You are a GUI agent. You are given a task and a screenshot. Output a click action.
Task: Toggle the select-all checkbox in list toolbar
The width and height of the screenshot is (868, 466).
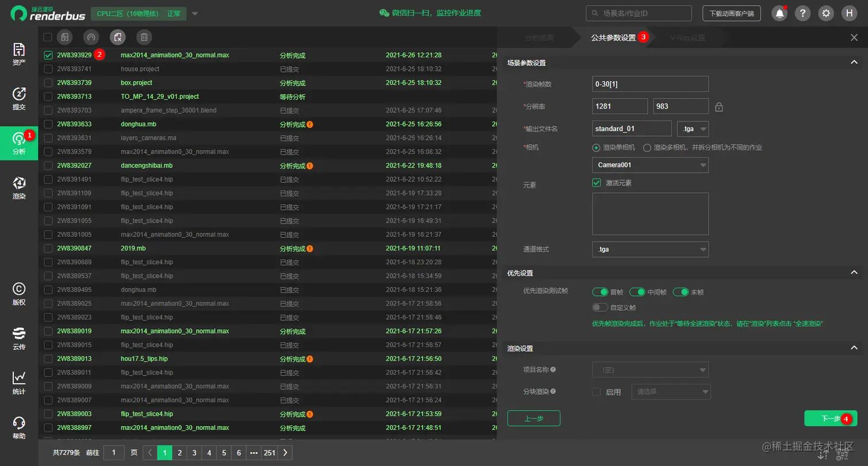coord(48,37)
